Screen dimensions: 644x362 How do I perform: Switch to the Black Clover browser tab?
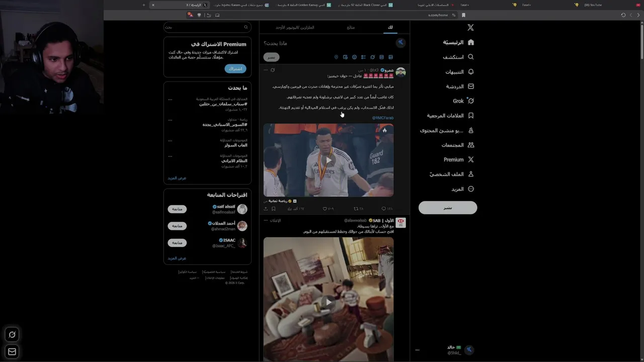tap(365, 5)
